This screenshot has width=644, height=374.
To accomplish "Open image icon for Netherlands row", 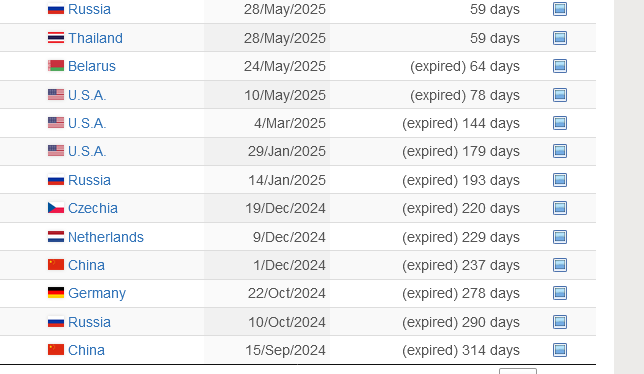I will pos(560,237).
